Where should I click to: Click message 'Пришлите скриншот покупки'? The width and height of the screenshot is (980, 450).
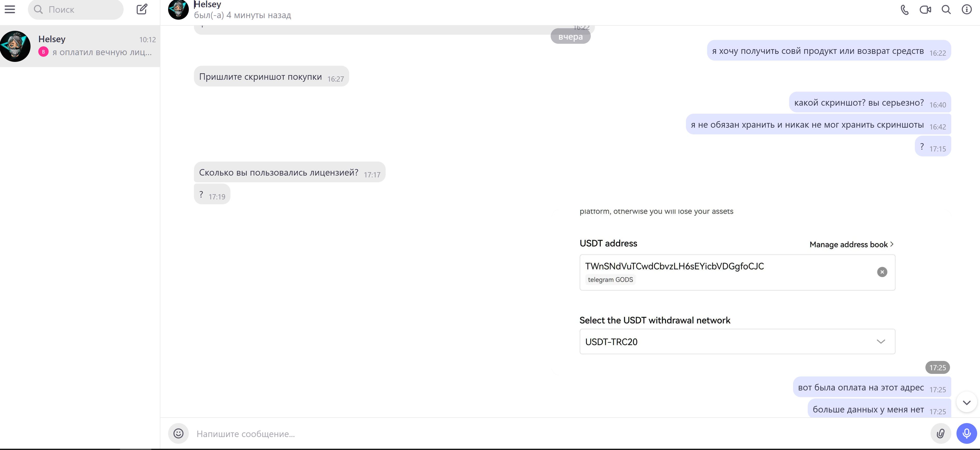coord(261,77)
